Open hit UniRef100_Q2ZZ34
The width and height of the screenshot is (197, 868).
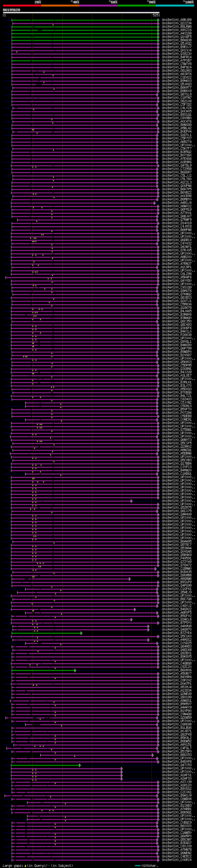point(177,23)
